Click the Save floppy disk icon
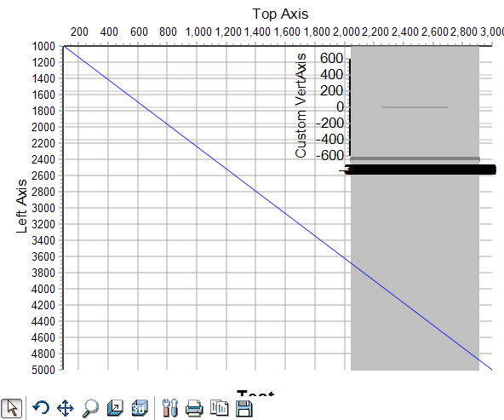This screenshot has height=420, width=504. (244, 408)
